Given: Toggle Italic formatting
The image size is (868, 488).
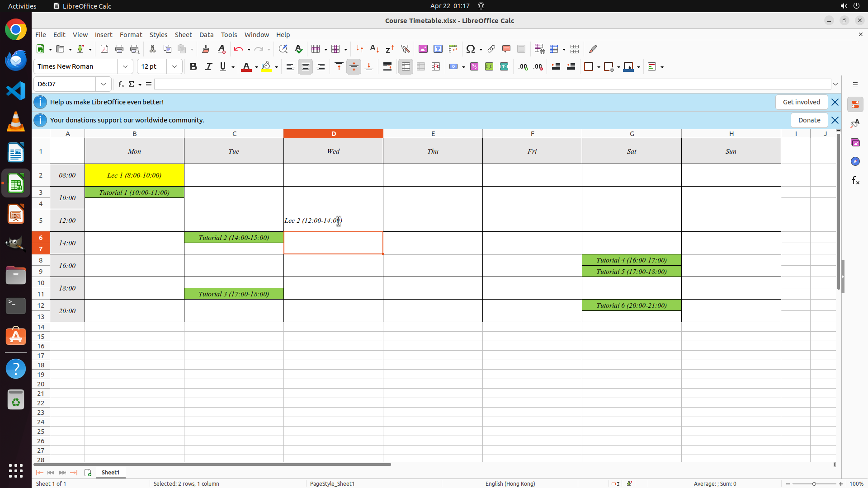Looking at the screenshot, I should click(x=208, y=66).
